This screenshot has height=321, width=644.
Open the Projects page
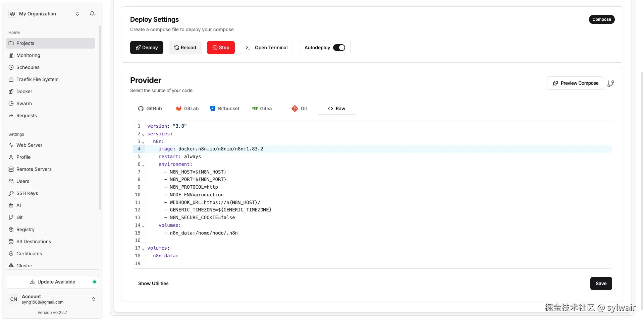(50, 43)
